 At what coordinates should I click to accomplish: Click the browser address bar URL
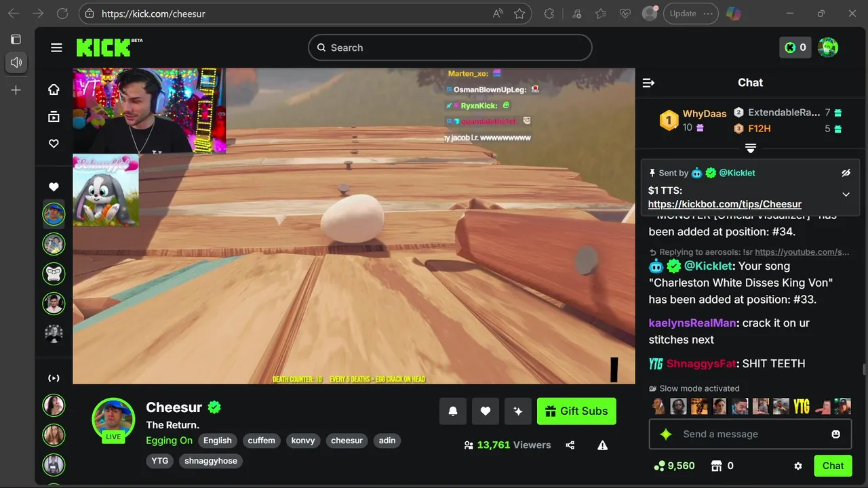tap(153, 14)
